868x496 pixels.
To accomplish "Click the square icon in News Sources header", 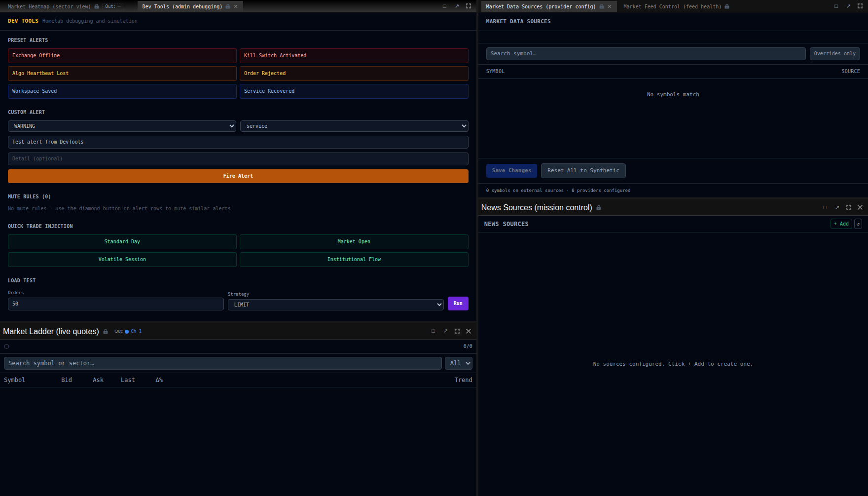I will (825, 208).
